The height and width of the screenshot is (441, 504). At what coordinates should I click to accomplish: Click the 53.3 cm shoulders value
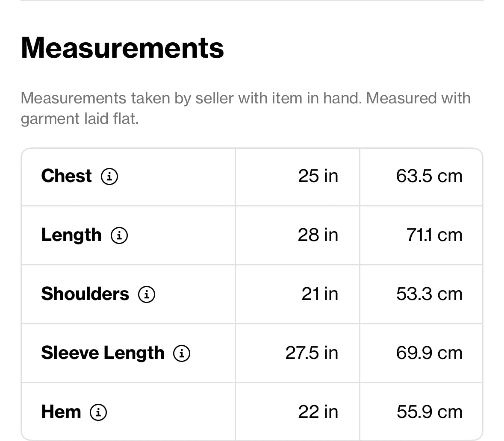(x=429, y=294)
